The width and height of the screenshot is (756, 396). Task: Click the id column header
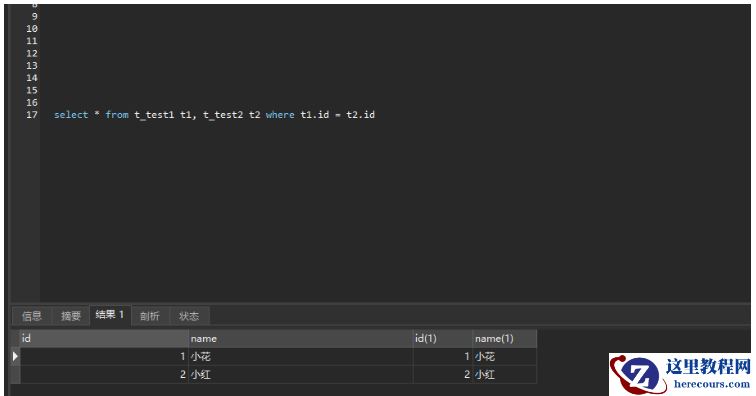(x=104, y=339)
